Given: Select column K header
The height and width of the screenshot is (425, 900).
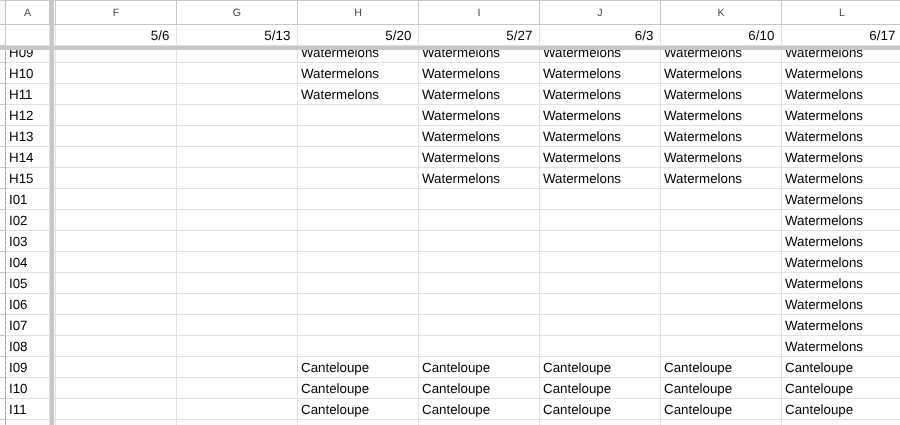Looking at the screenshot, I should pyautogui.click(x=721, y=13).
